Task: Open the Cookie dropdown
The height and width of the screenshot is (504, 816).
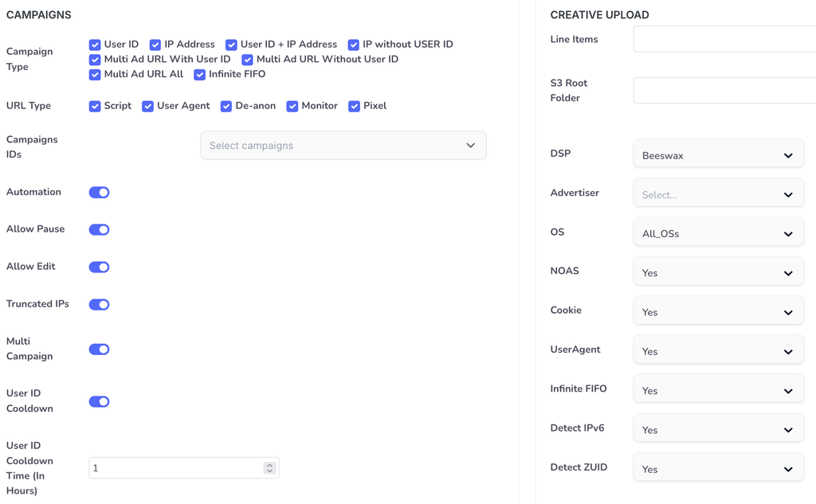Action: 718,312
